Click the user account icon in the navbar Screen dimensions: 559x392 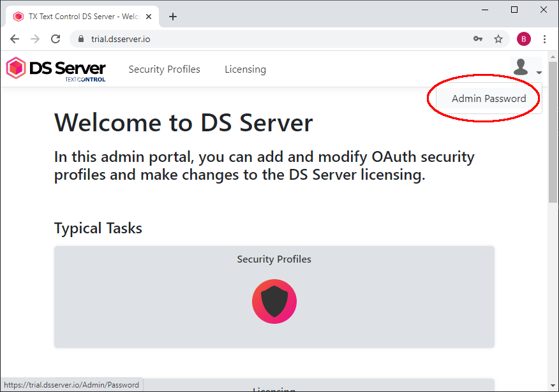[520, 66]
